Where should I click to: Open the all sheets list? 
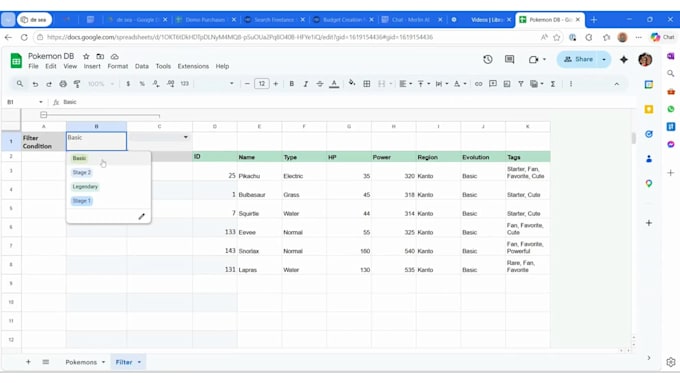46,362
